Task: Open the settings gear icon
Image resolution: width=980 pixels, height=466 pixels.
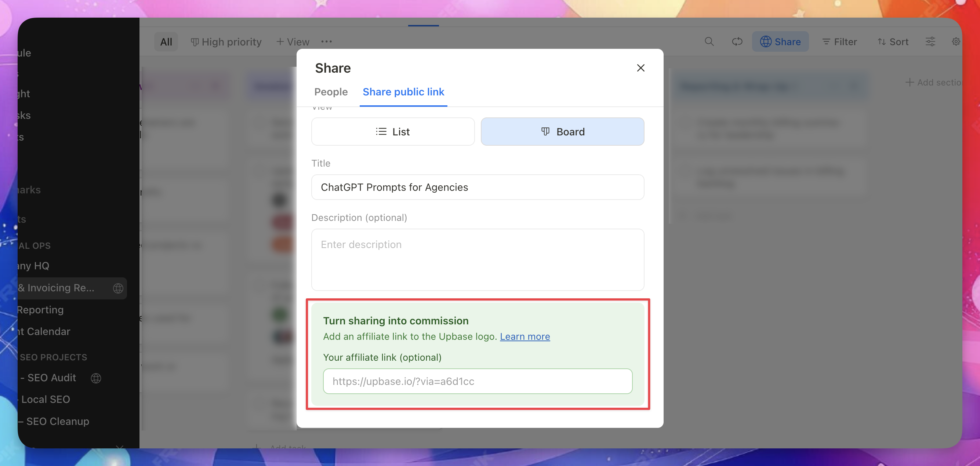Action: (x=956, y=41)
